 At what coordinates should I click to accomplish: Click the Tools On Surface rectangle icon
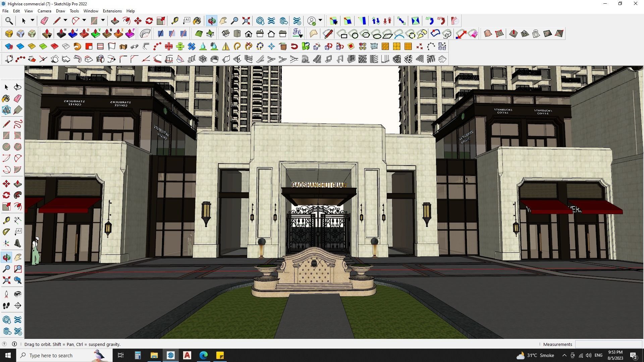point(343,34)
